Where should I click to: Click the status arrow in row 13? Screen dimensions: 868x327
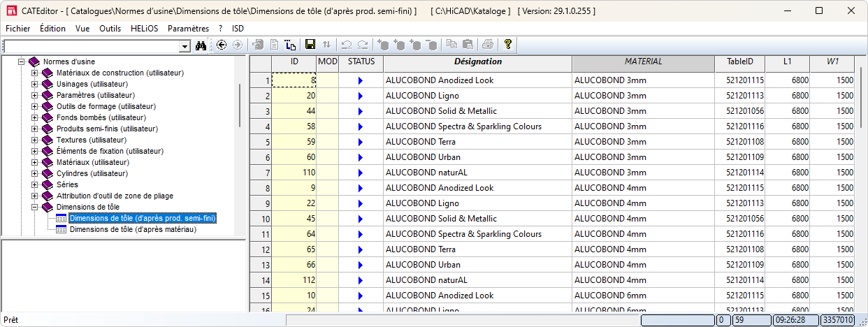pyautogui.click(x=361, y=265)
